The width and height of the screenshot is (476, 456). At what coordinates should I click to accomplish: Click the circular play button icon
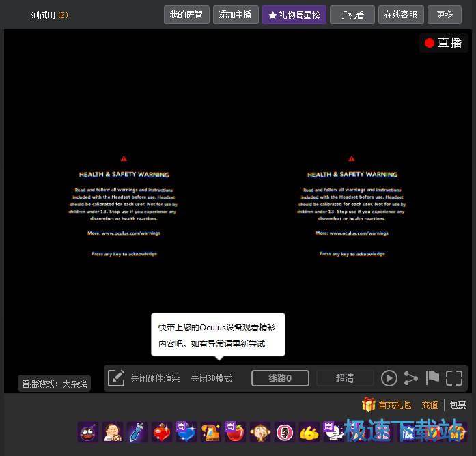pyautogui.click(x=389, y=378)
